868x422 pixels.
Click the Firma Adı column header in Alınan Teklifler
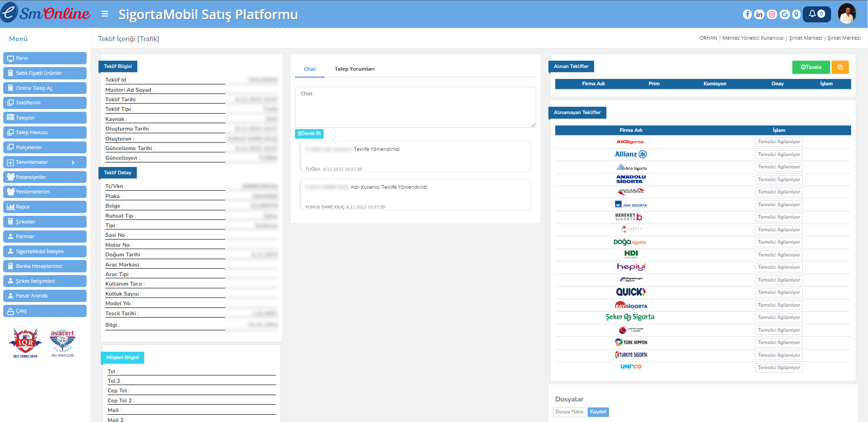pyautogui.click(x=593, y=84)
